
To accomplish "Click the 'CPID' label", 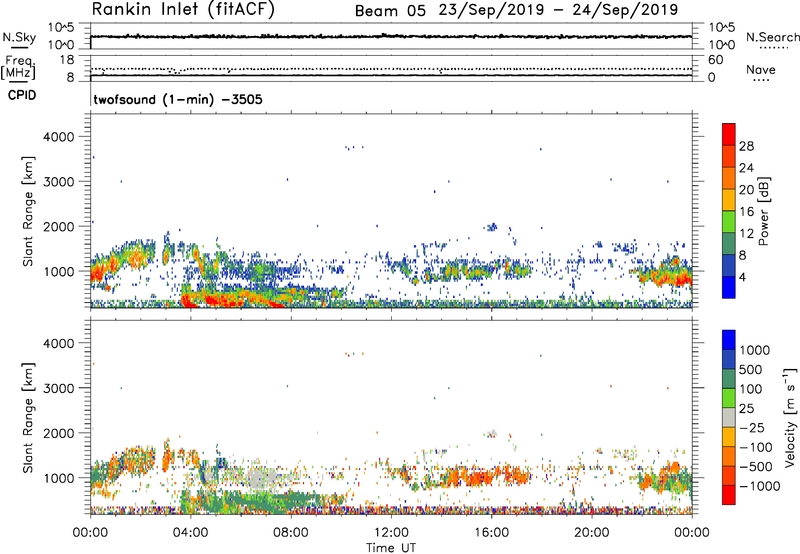I will click(x=22, y=95).
